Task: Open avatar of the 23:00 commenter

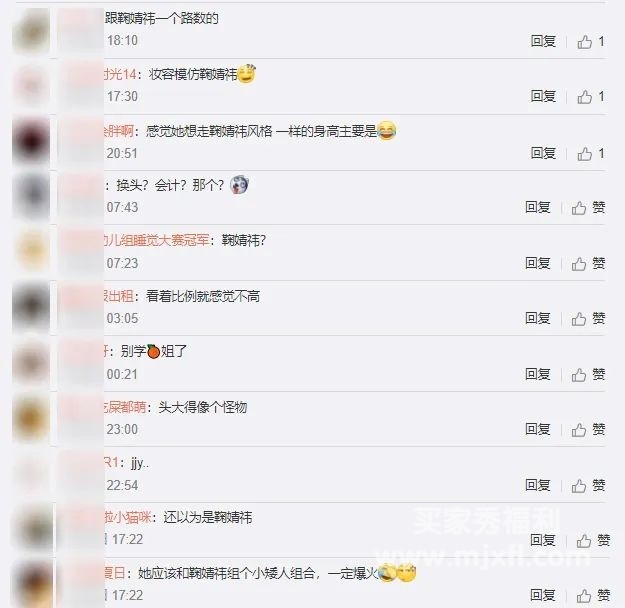Action: point(31,418)
